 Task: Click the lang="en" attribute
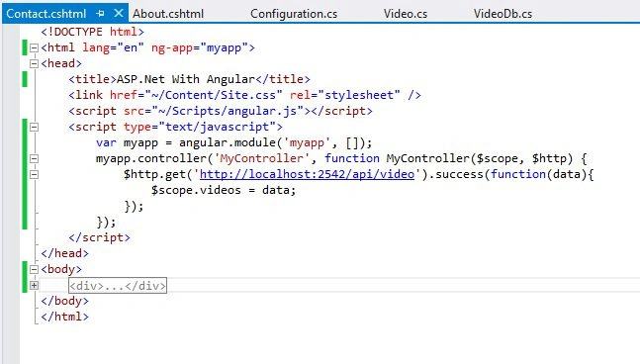(113, 47)
